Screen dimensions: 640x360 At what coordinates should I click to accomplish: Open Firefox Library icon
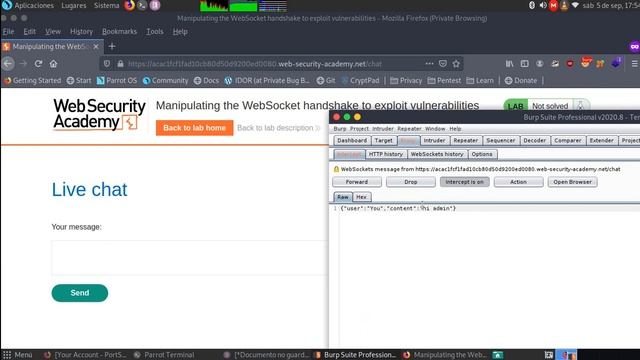coord(509,64)
